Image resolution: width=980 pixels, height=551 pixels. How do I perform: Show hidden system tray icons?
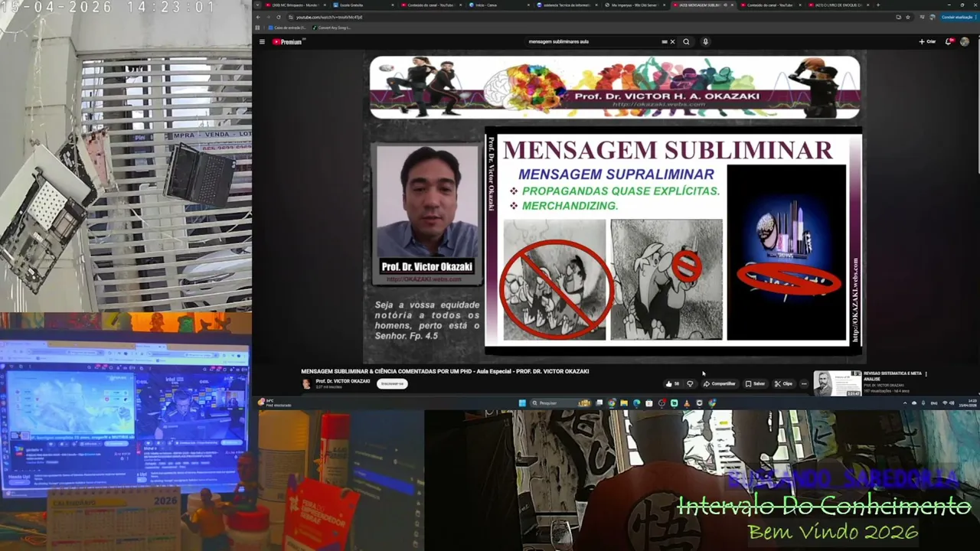[x=905, y=403]
